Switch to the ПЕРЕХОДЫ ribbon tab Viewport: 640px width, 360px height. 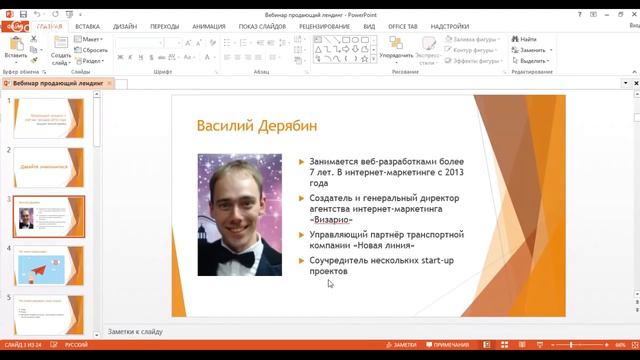(x=164, y=26)
